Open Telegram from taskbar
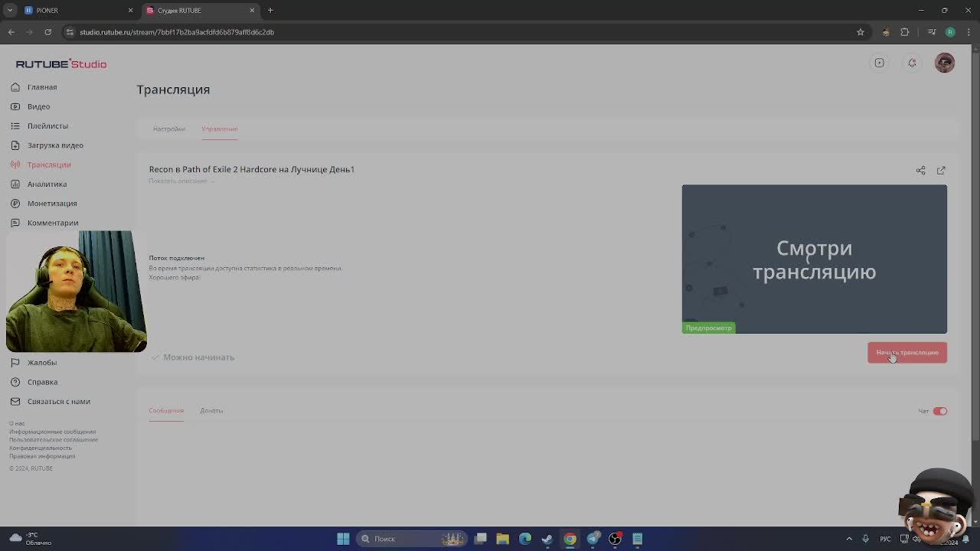Viewport: 980px width, 551px height. click(x=593, y=539)
